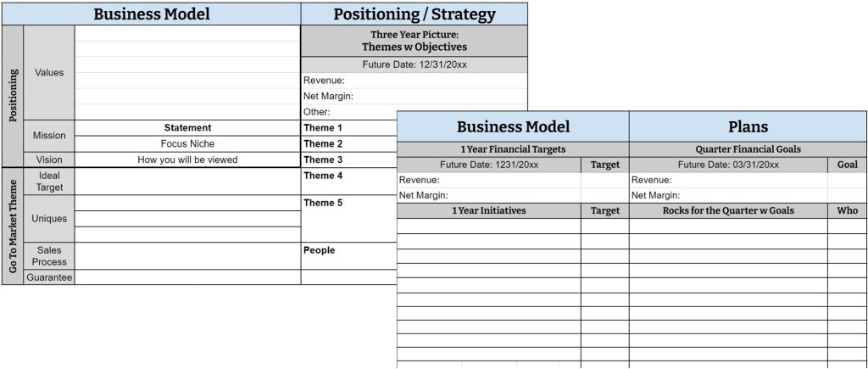868x369 pixels.
Task: Select the "Statement" cell beside Mission
Action: [187, 128]
